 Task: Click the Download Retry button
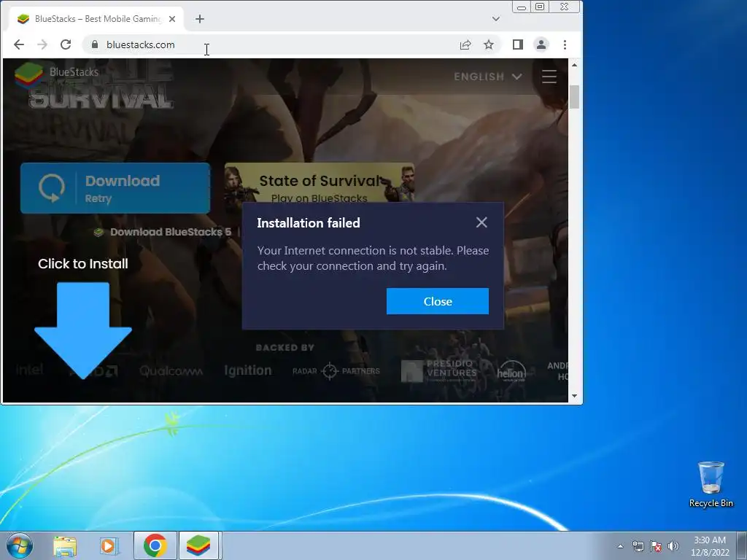(x=115, y=188)
